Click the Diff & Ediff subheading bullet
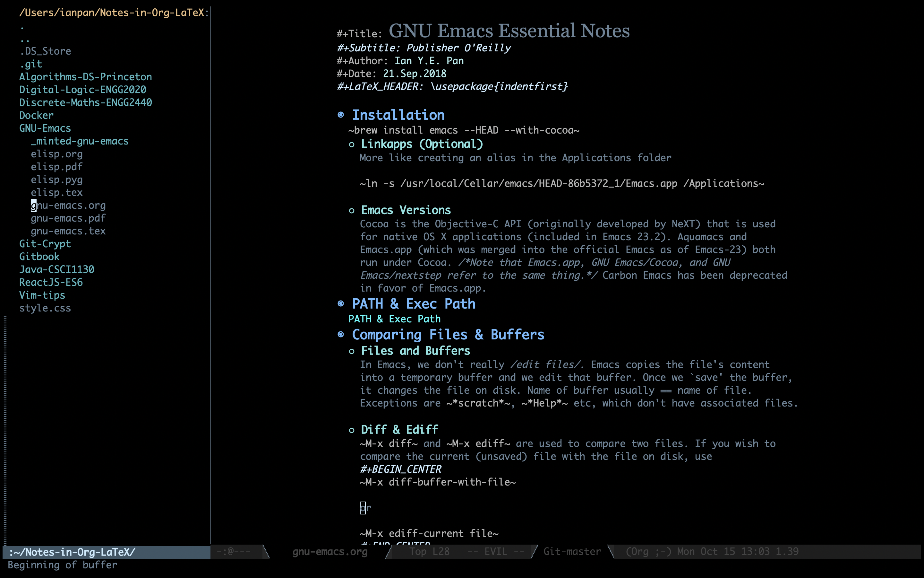This screenshot has height=578, width=924. point(352,430)
